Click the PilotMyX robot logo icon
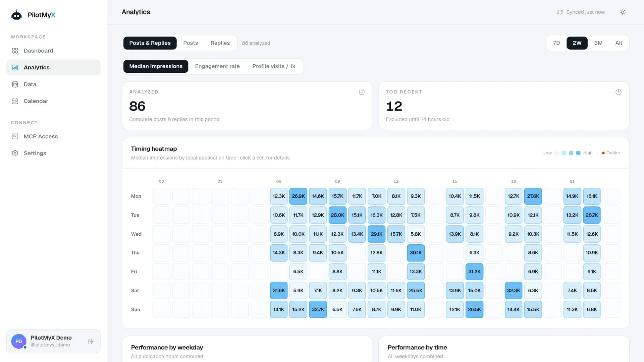This screenshot has height=362, width=644. click(x=16, y=15)
